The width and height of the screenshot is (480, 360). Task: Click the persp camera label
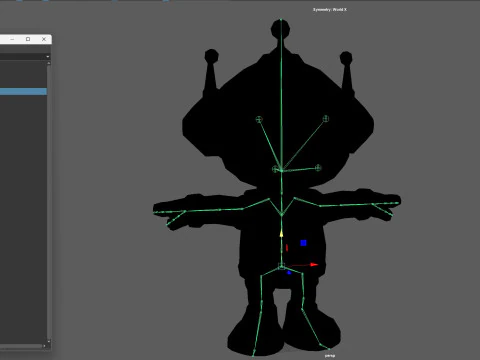330,356
